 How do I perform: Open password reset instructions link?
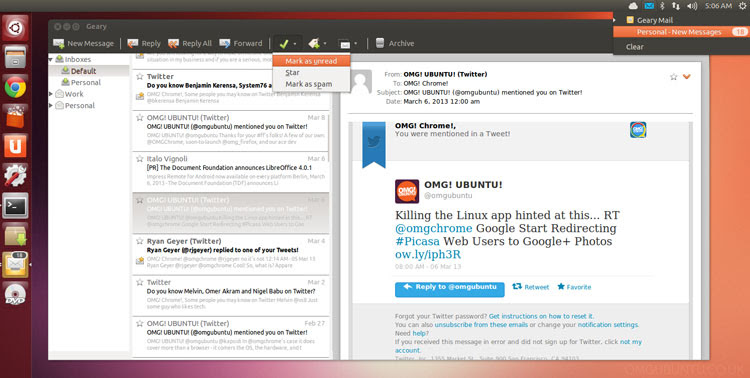541,316
